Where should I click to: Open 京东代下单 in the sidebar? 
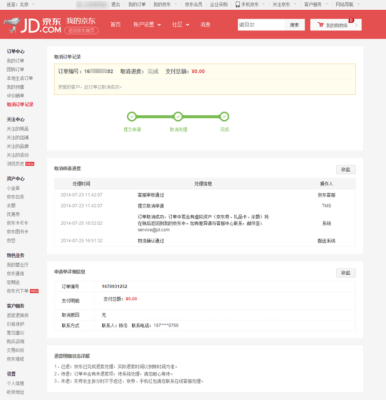[18, 291]
